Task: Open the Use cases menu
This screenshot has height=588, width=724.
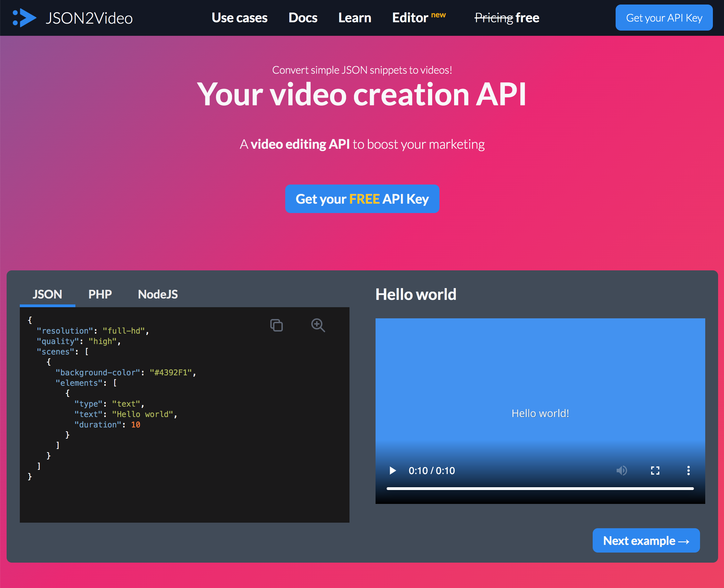Action: 239,18
